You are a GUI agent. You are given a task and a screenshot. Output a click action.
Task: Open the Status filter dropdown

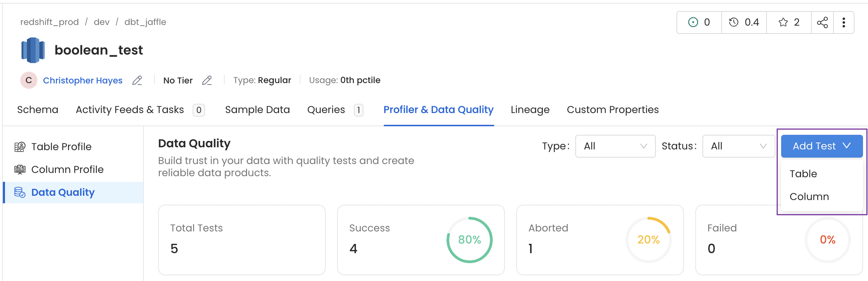pyautogui.click(x=738, y=146)
